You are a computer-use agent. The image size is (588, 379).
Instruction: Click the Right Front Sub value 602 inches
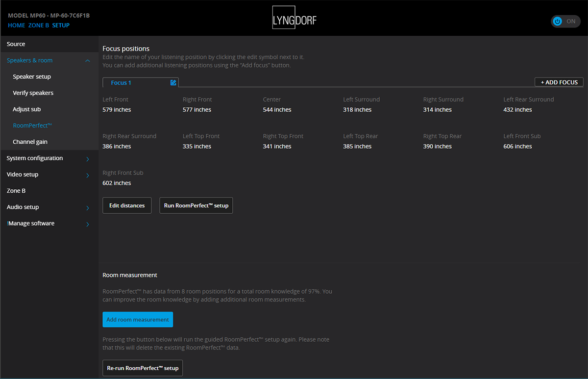click(117, 183)
